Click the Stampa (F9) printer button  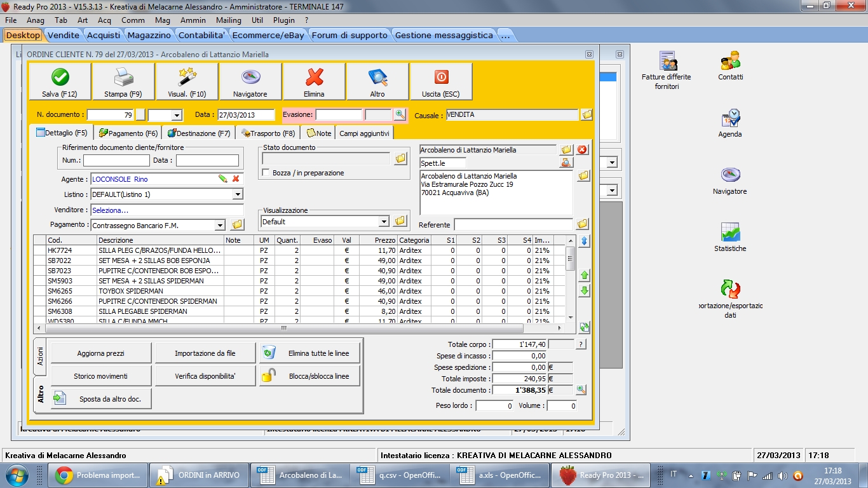click(123, 81)
